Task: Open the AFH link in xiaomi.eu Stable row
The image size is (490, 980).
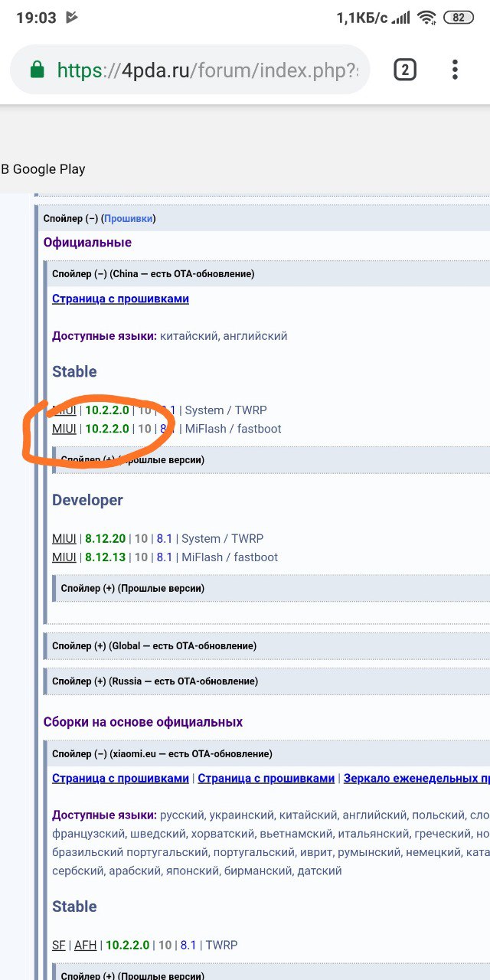Action: pos(86,946)
